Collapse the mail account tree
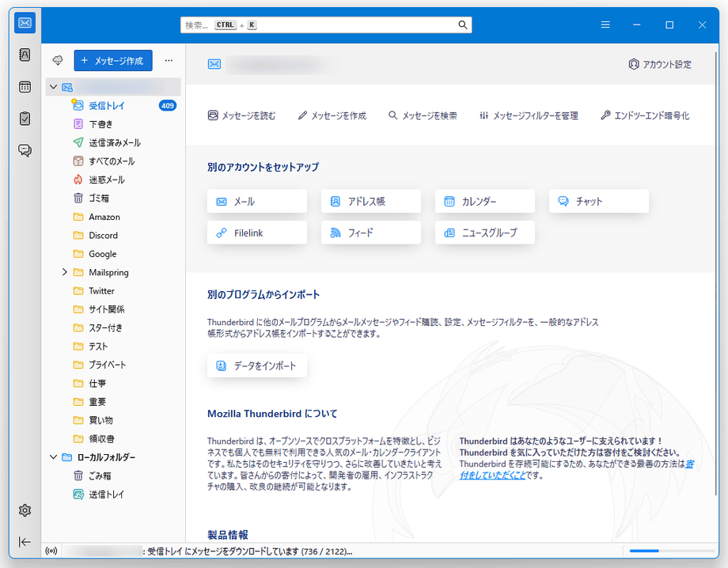 pyautogui.click(x=53, y=87)
